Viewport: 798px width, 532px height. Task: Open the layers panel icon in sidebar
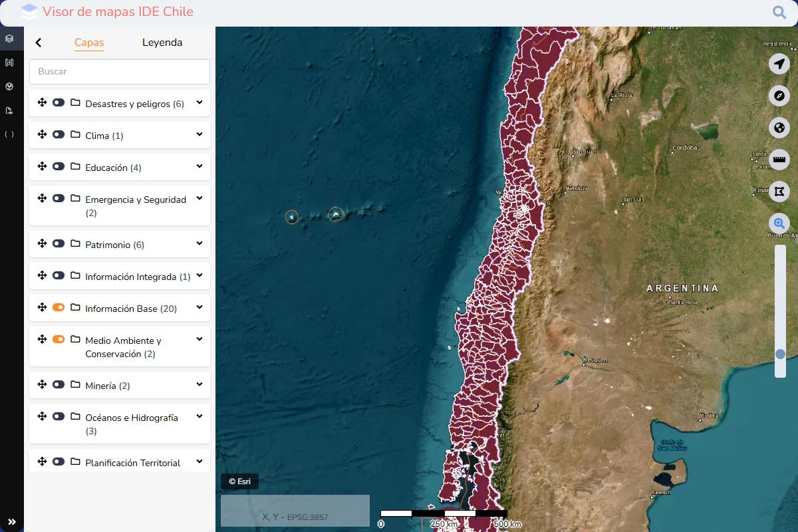(x=9, y=39)
